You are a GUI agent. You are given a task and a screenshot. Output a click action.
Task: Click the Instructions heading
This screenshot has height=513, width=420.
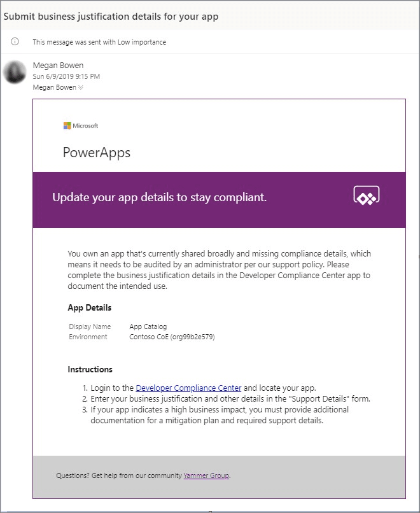coord(90,370)
